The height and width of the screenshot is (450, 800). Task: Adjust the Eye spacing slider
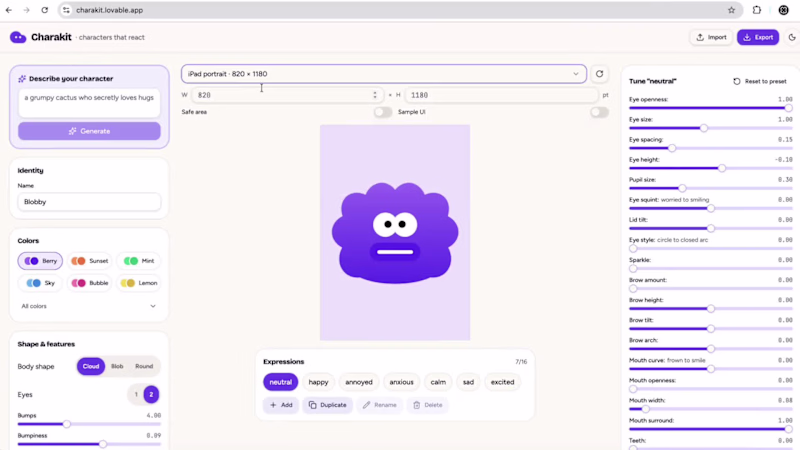711,148
